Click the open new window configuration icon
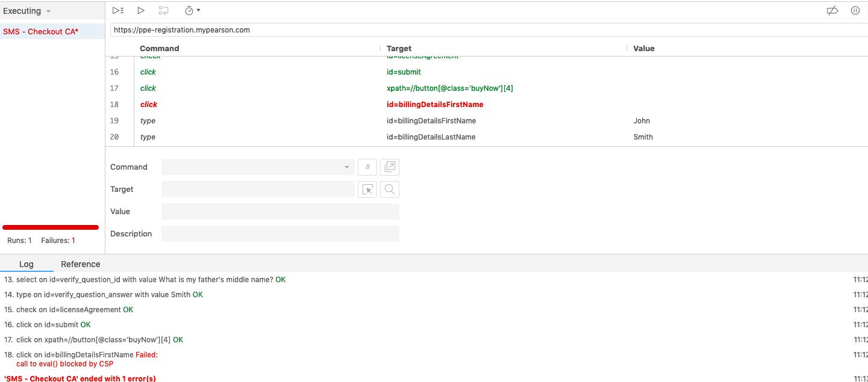 (x=390, y=167)
